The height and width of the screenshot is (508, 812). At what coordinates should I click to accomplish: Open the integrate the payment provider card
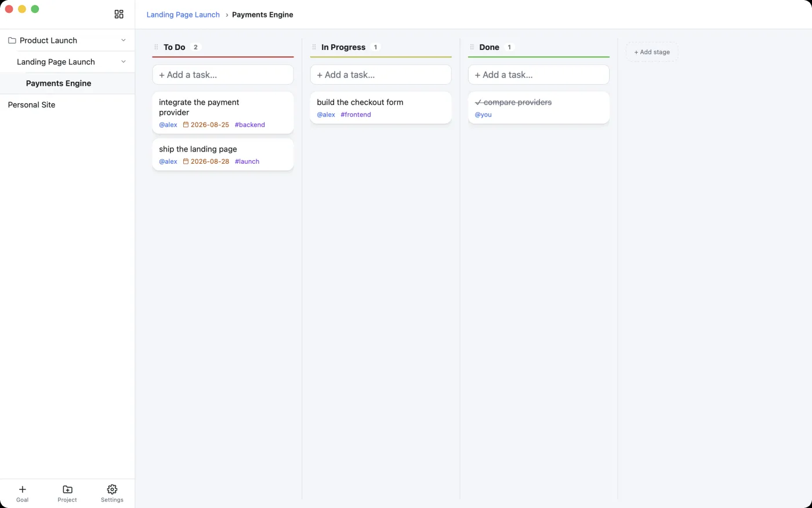[223, 113]
